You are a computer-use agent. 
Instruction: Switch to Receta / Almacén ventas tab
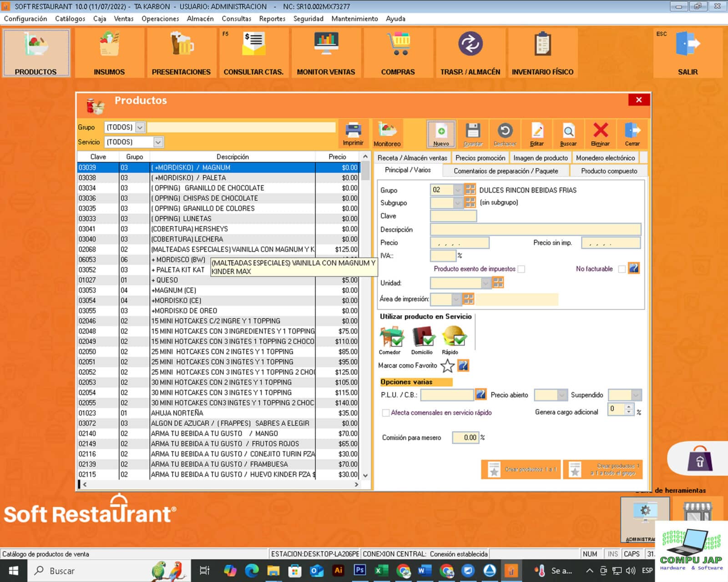coord(412,158)
